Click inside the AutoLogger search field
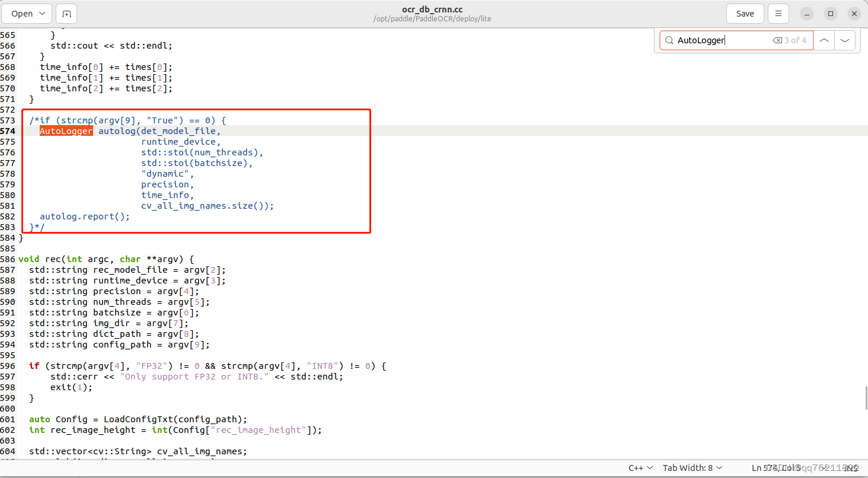The image size is (868, 478). pos(717,40)
